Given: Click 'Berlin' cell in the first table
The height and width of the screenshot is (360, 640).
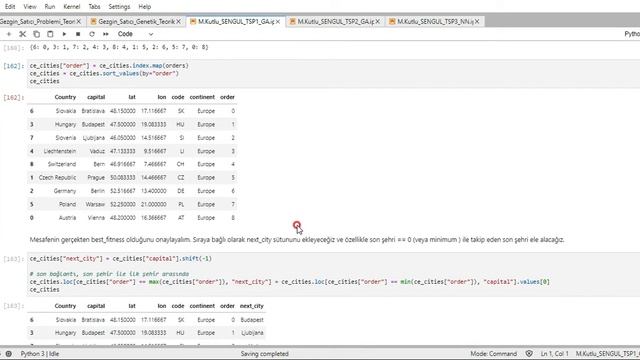Looking at the screenshot, I should 97,191.
